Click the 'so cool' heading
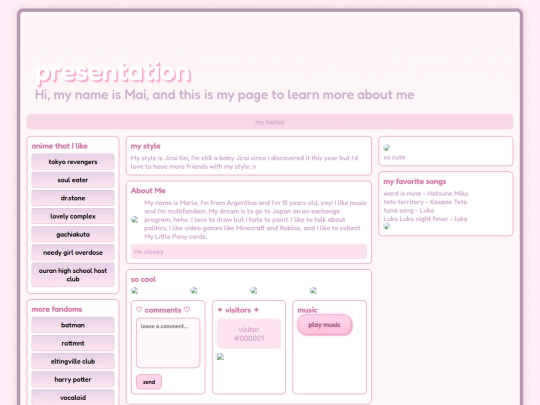The image size is (540, 405). pos(143,279)
